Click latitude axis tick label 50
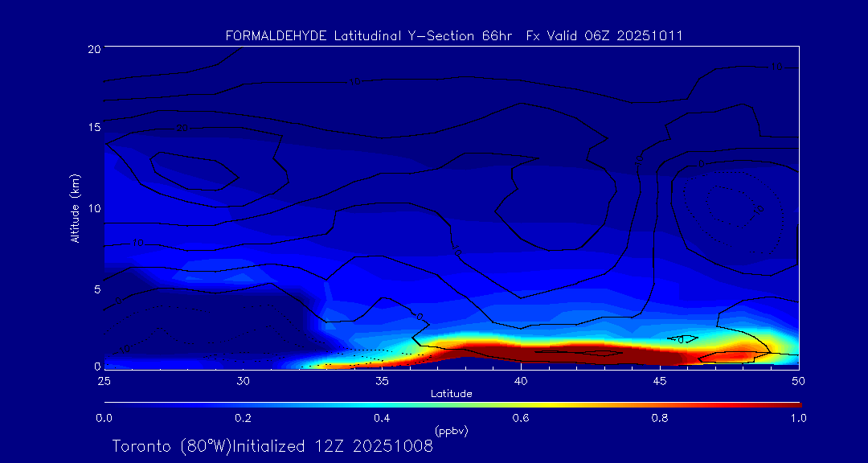The height and width of the screenshot is (463, 868). coord(799,380)
